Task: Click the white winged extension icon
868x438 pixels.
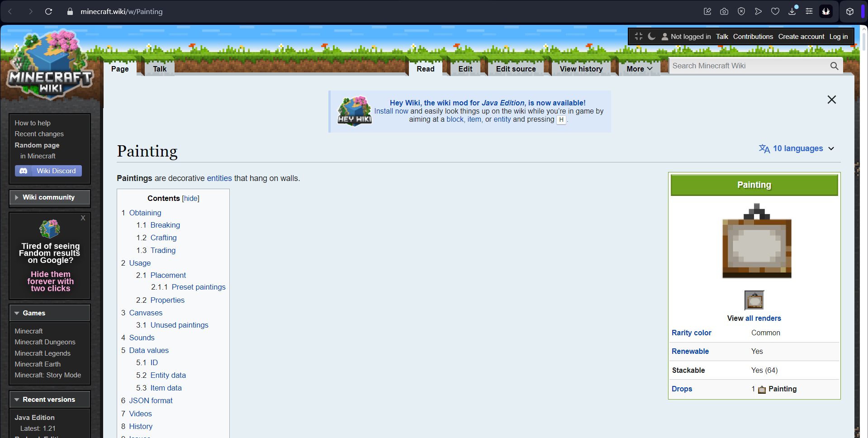Action: [826, 11]
